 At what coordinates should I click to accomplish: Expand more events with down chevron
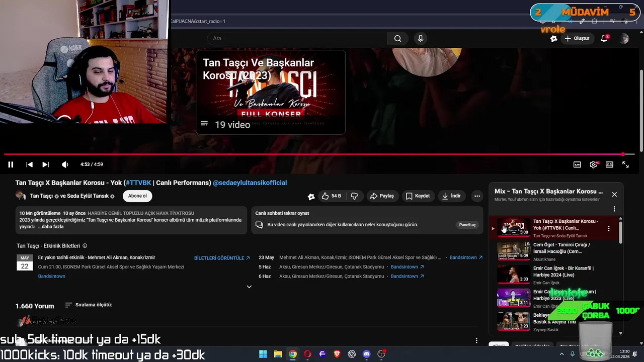pos(249,287)
